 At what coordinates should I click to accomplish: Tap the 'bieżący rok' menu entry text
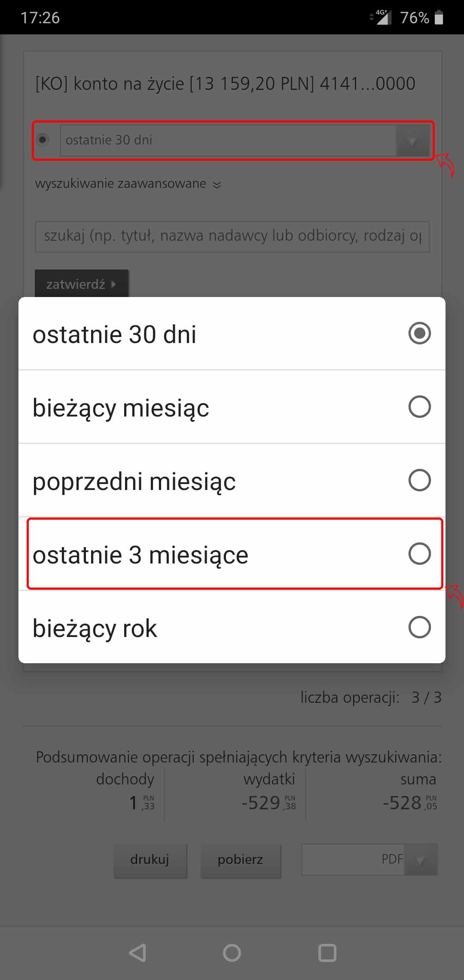95,628
